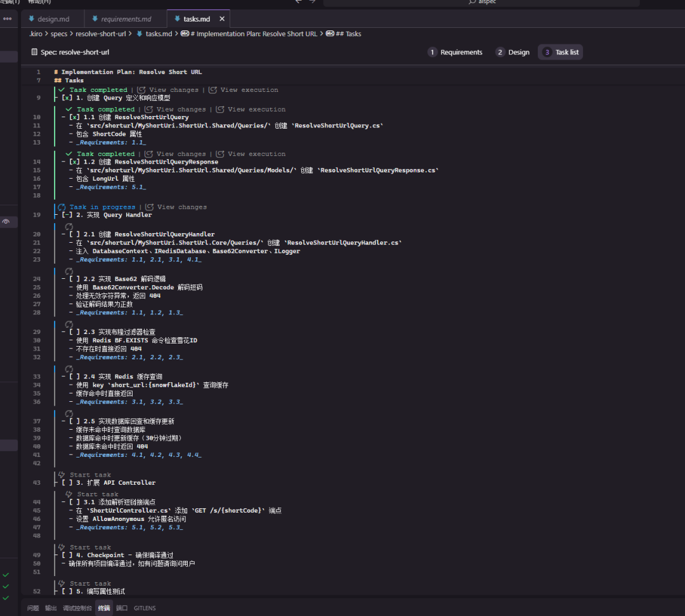Click the eye icon in left sidebar
This screenshot has width=685, height=616.
(x=6, y=222)
